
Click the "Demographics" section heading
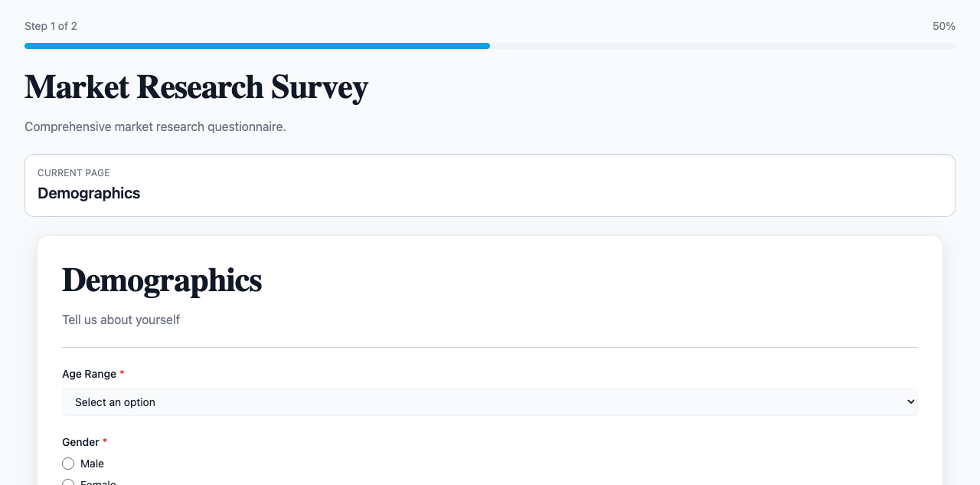point(162,280)
